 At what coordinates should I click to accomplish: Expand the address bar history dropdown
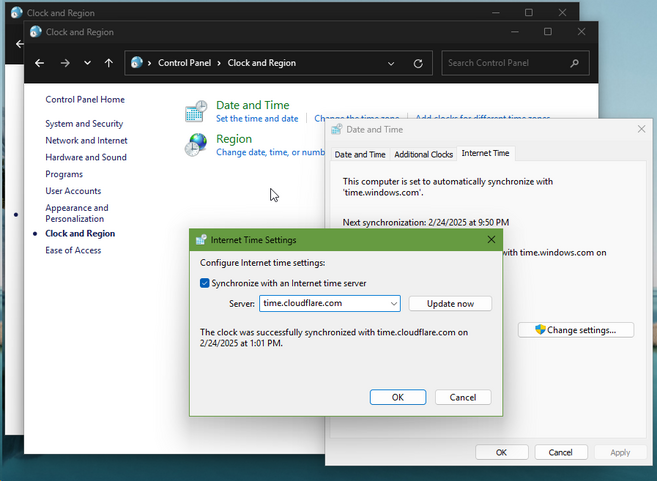tap(391, 64)
